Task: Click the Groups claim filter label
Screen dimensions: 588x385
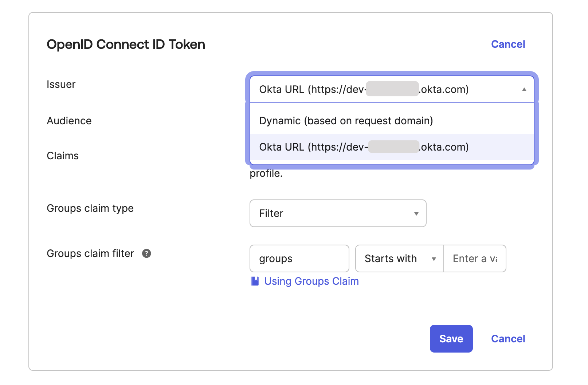Action: [90, 253]
